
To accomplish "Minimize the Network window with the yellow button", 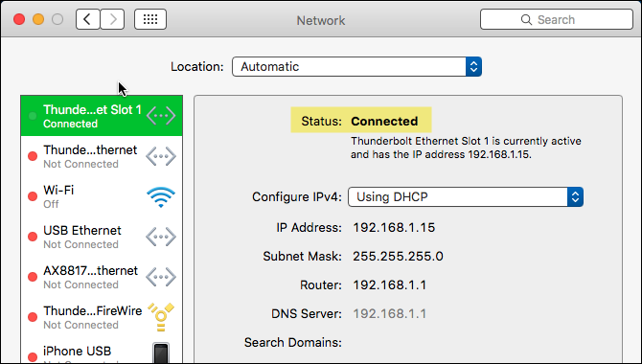I will [x=38, y=19].
